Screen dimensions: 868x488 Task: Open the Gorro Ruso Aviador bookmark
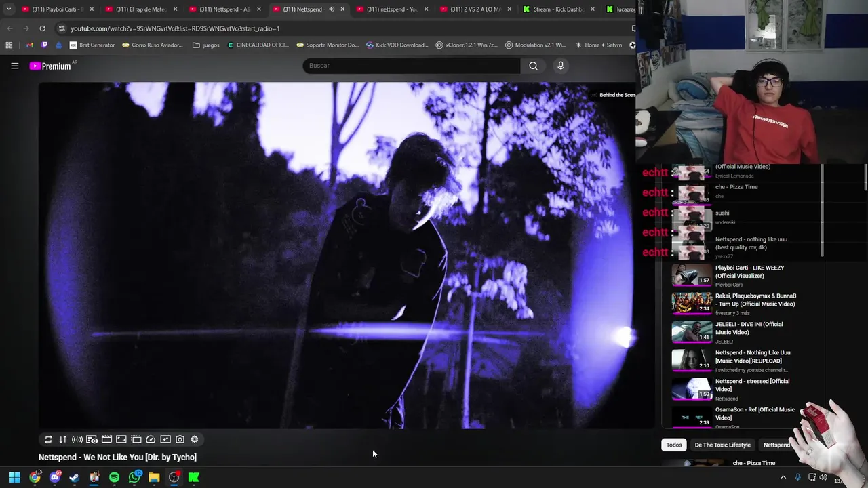[153, 45]
